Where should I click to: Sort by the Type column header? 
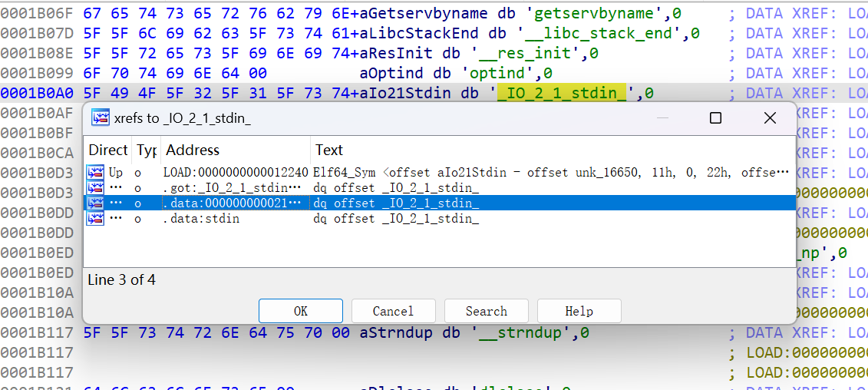tap(146, 150)
